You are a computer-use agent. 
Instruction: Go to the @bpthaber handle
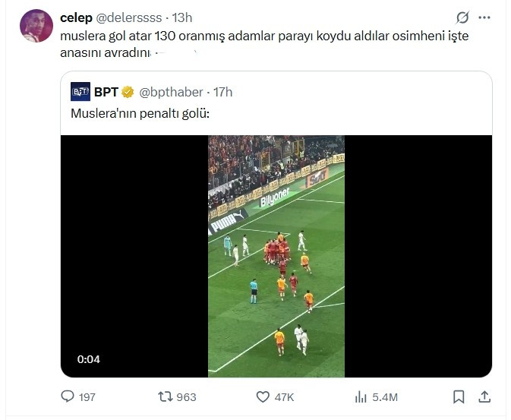click(171, 92)
